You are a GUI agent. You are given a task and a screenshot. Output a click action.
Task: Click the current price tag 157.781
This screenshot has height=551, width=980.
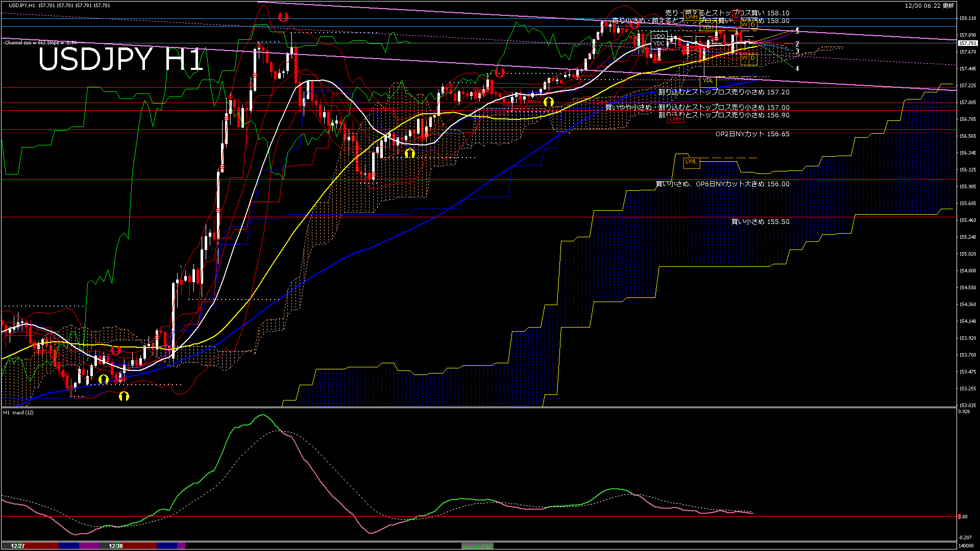968,43
